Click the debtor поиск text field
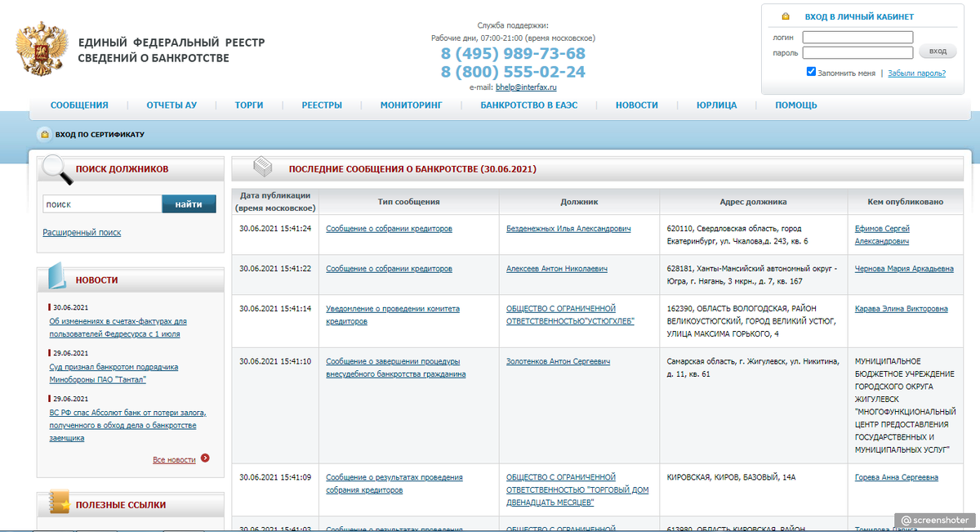The height and width of the screenshot is (532, 980). click(x=102, y=204)
